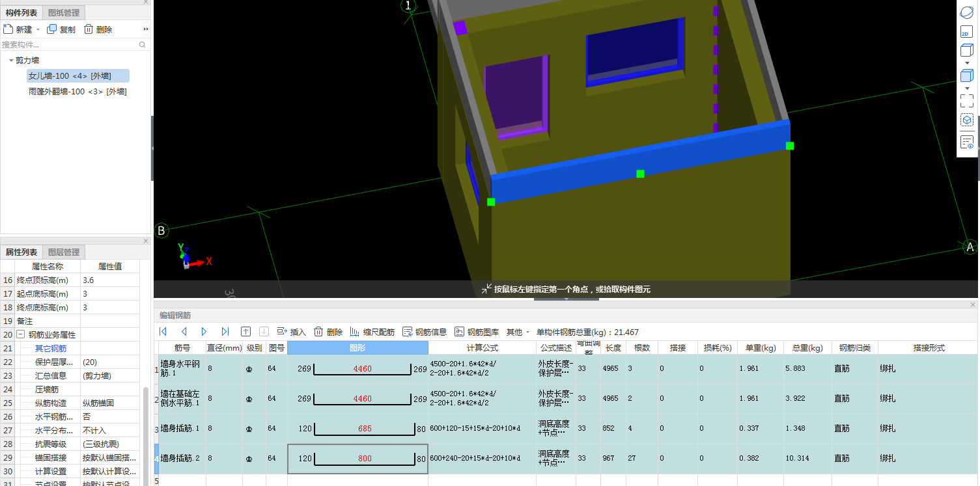Click the 计算公式 column header
This screenshot has width=980, height=486.
coord(482,347)
